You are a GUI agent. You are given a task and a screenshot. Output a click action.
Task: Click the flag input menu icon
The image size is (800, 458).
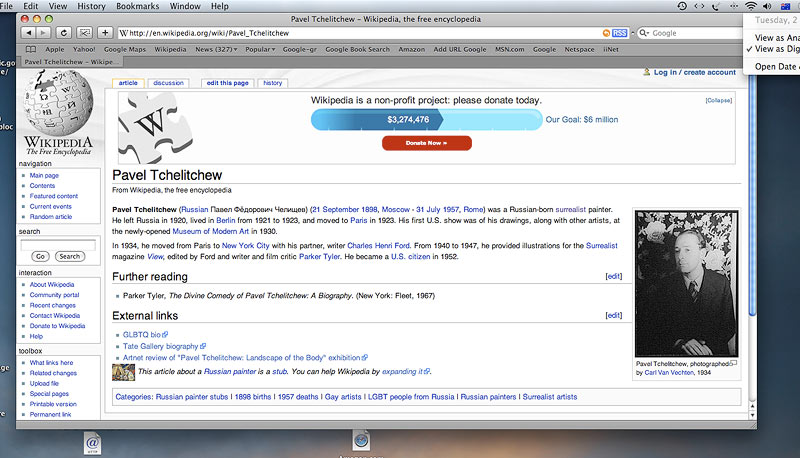click(x=785, y=6)
